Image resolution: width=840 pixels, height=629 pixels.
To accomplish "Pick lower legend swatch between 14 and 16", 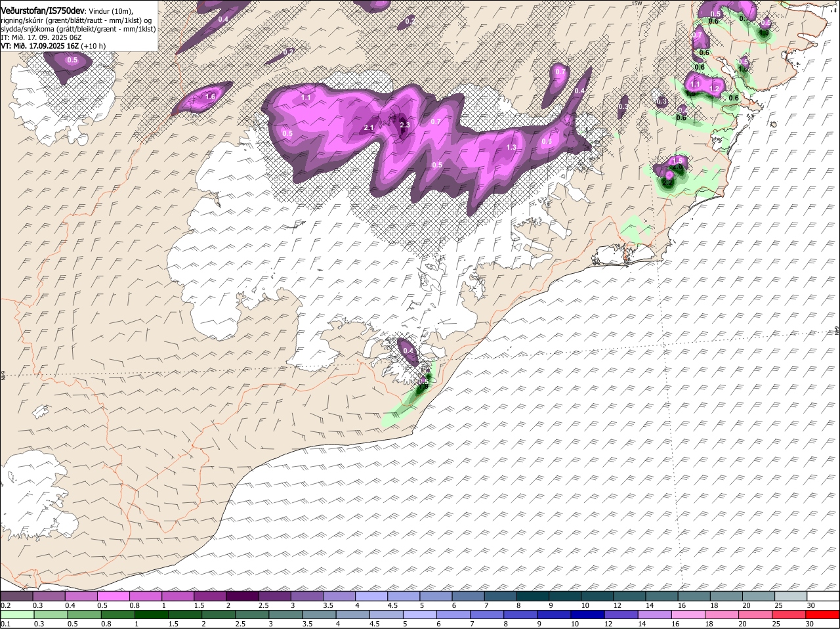I will click(x=656, y=615).
